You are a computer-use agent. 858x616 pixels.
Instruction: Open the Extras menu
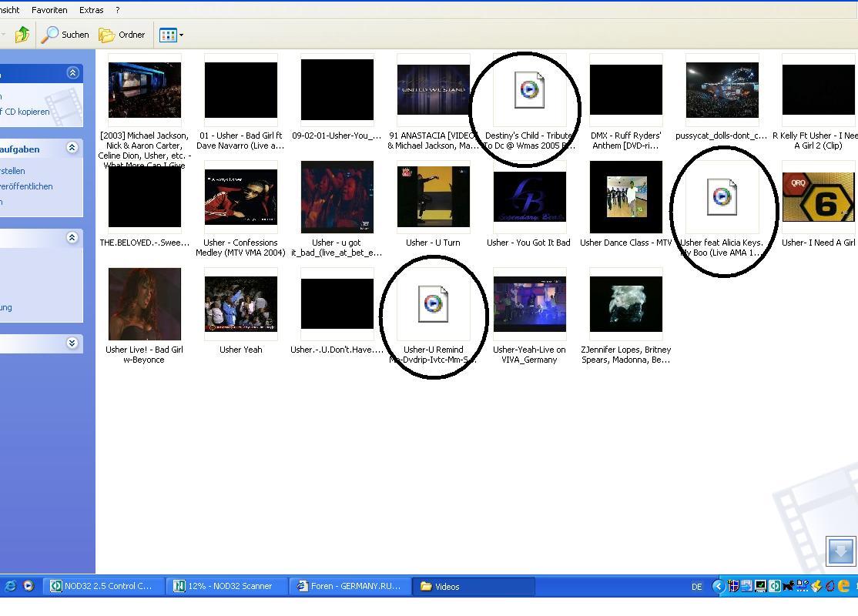(x=92, y=10)
